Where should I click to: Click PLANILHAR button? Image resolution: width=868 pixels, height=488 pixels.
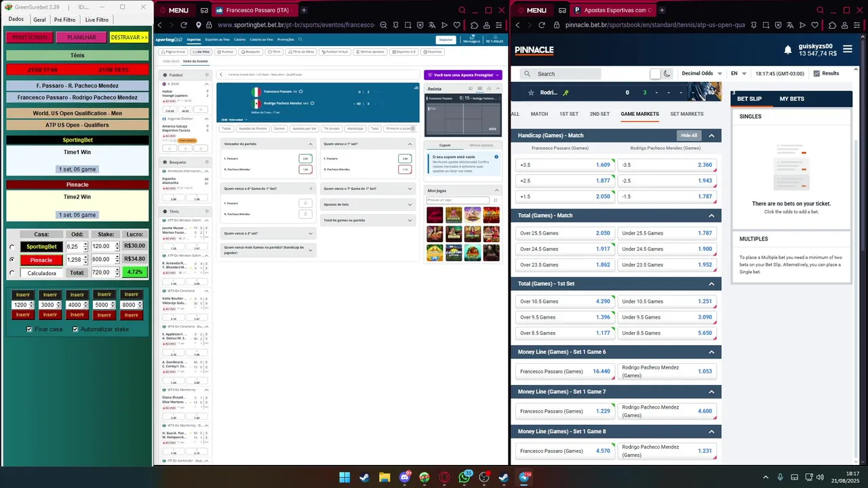pos(81,37)
